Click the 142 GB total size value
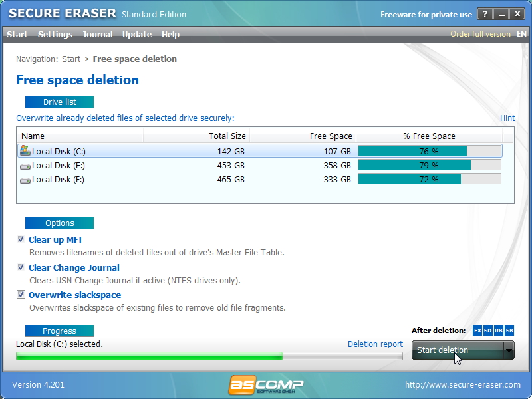Screen dimensions: 532x399 (x=231, y=152)
